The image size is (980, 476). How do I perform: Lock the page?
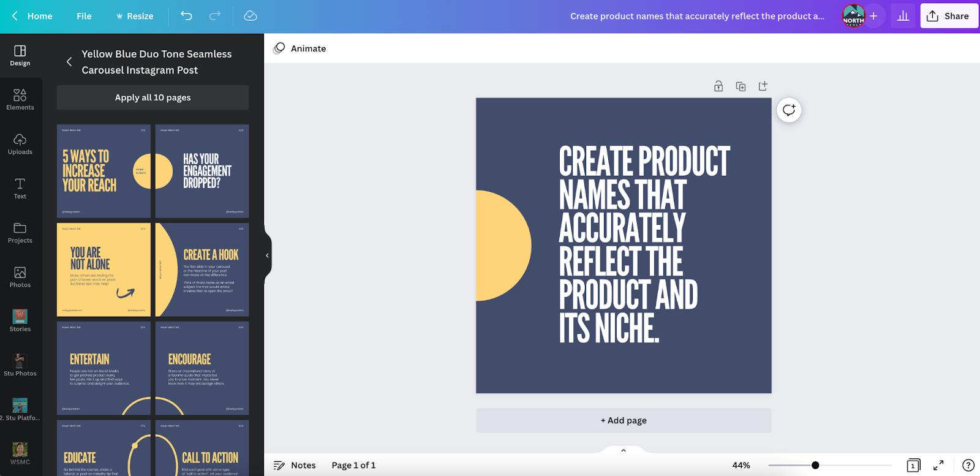coord(718,86)
